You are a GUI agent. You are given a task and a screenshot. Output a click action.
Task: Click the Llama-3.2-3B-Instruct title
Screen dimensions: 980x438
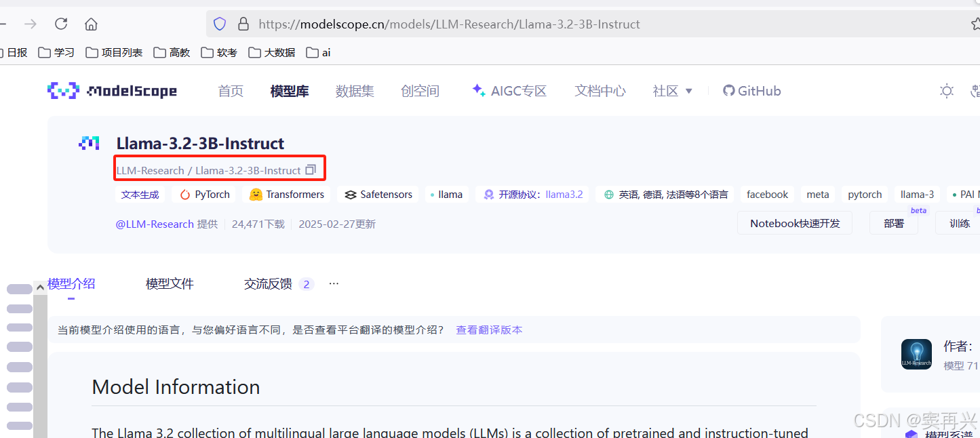click(200, 143)
